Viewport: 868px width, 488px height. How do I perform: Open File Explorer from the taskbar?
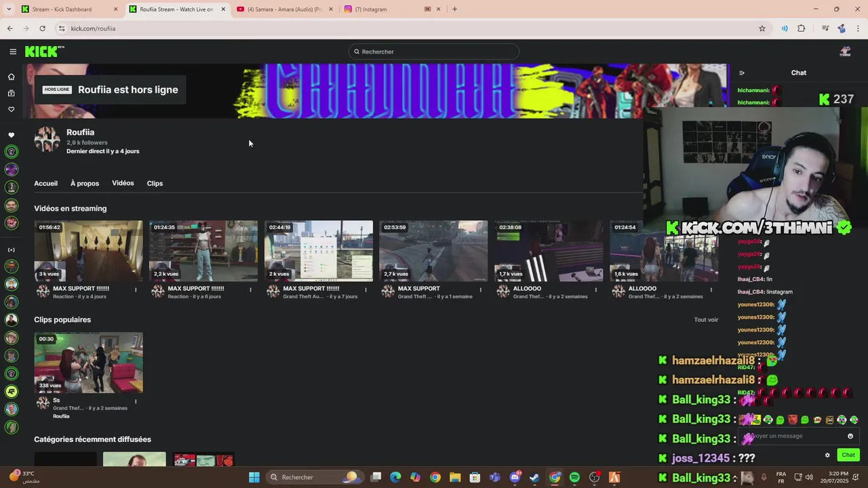tap(455, 477)
